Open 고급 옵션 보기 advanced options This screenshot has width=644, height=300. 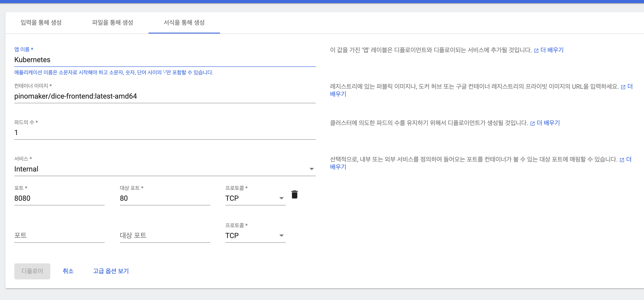pyautogui.click(x=111, y=271)
